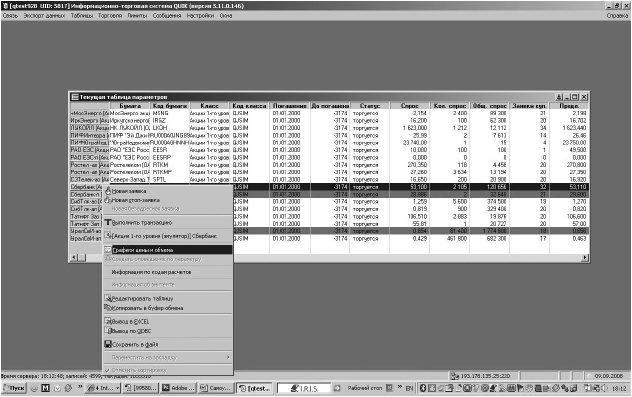Export table using 'Вывод в EXCEL' icon
Screen dimensions: 632x397
108,322
